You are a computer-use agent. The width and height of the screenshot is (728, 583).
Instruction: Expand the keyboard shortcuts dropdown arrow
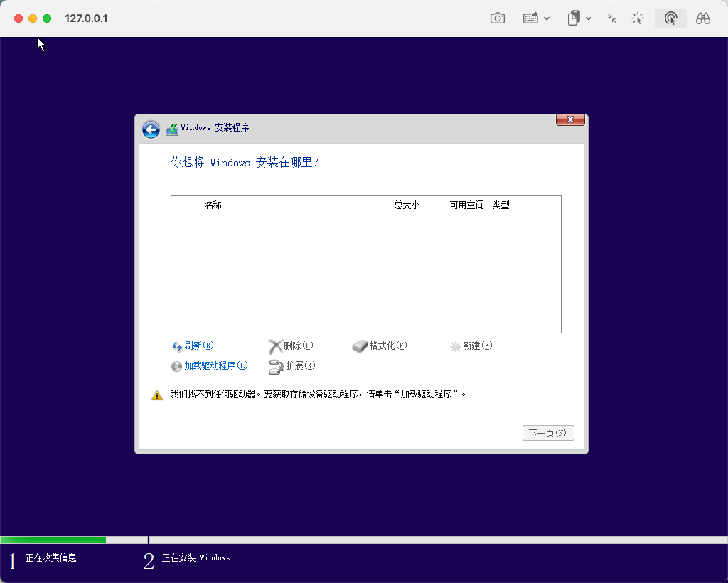click(x=547, y=18)
